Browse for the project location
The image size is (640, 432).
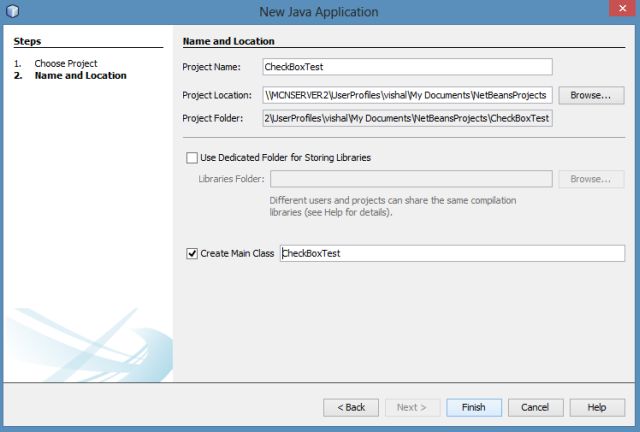[x=591, y=95]
